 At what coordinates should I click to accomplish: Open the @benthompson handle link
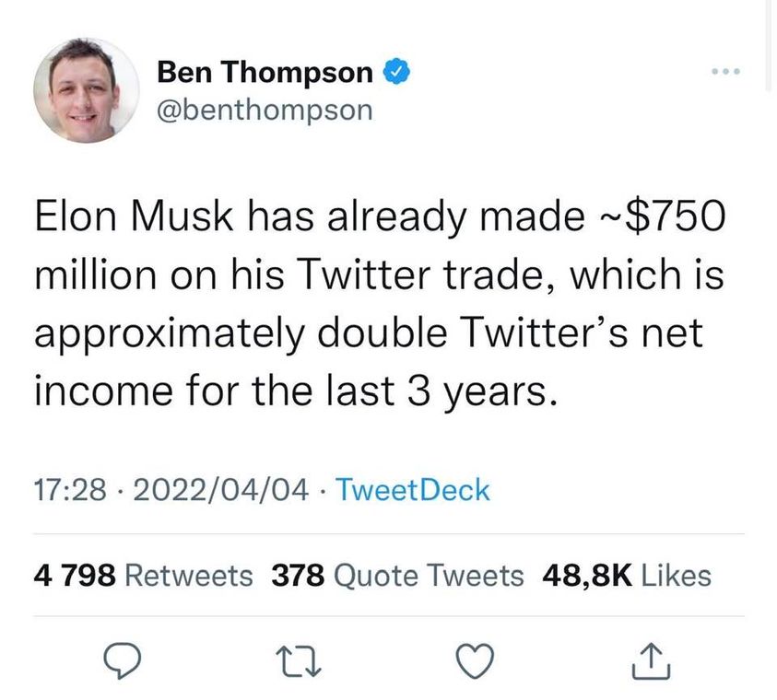tap(265, 110)
